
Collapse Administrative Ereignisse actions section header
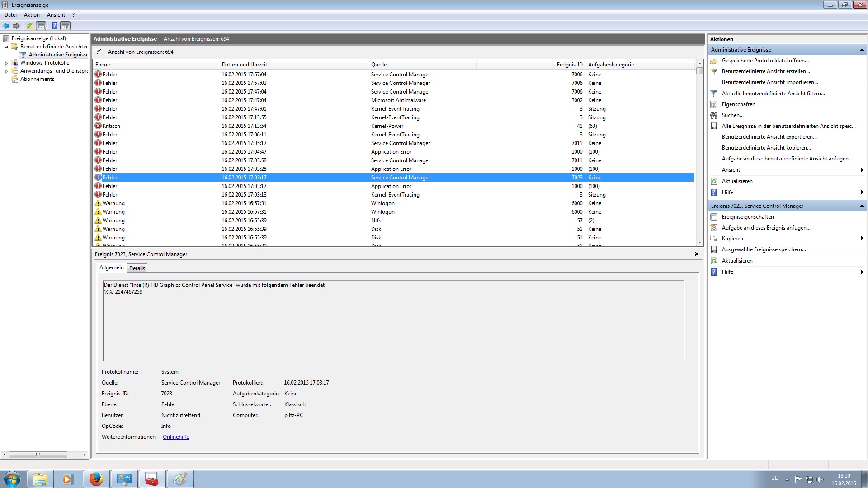tap(861, 50)
